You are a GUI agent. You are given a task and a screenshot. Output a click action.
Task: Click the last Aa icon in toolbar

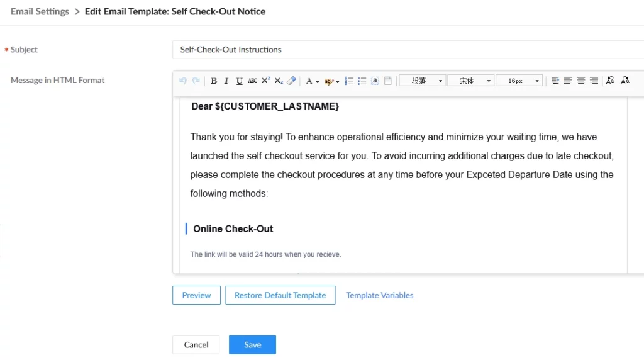625,81
